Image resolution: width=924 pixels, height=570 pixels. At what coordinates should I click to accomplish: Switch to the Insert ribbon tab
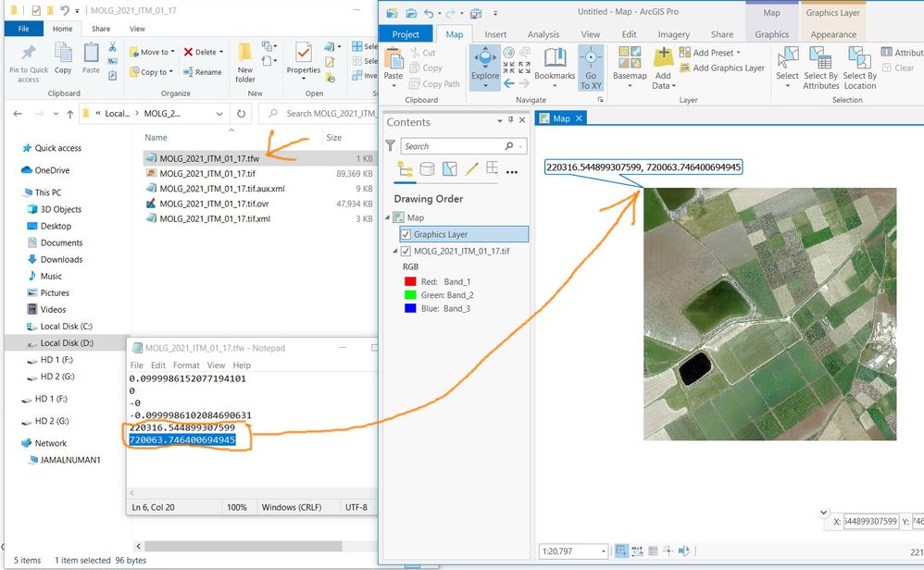tap(495, 34)
